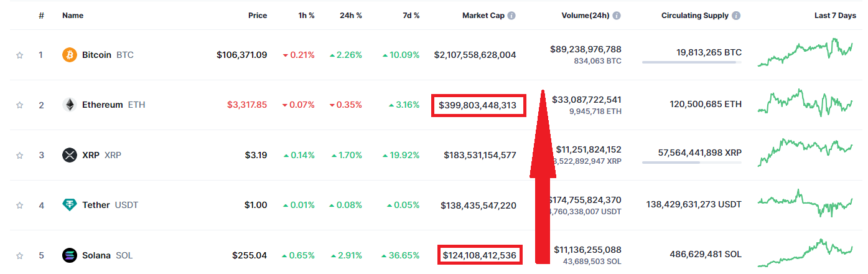
Task: Sort by the # rank column header
Action: pyautogui.click(x=41, y=16)
